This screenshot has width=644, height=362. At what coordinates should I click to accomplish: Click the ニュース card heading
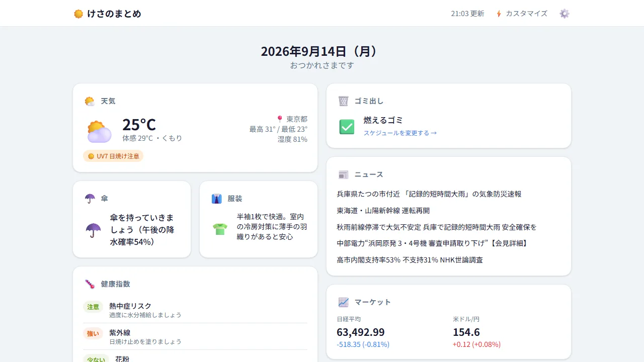[x=369, y=174]
